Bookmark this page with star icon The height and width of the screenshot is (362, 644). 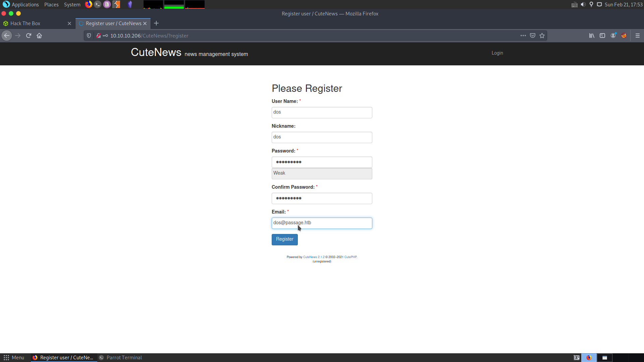coord(542,36)
